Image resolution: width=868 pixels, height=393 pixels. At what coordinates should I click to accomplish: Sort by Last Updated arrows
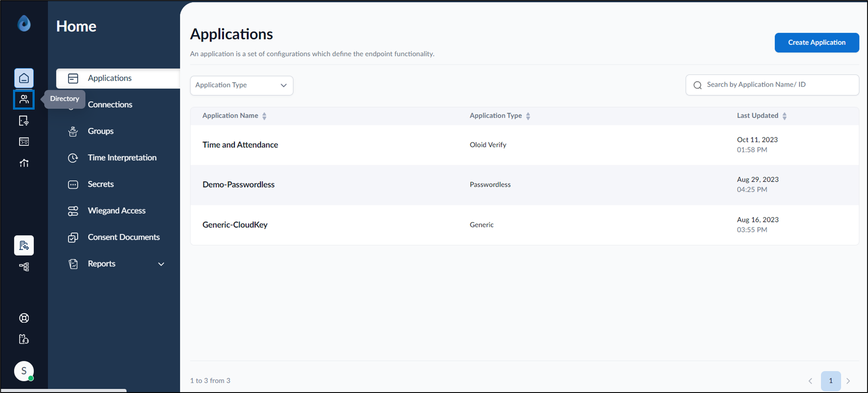[784, 116]
